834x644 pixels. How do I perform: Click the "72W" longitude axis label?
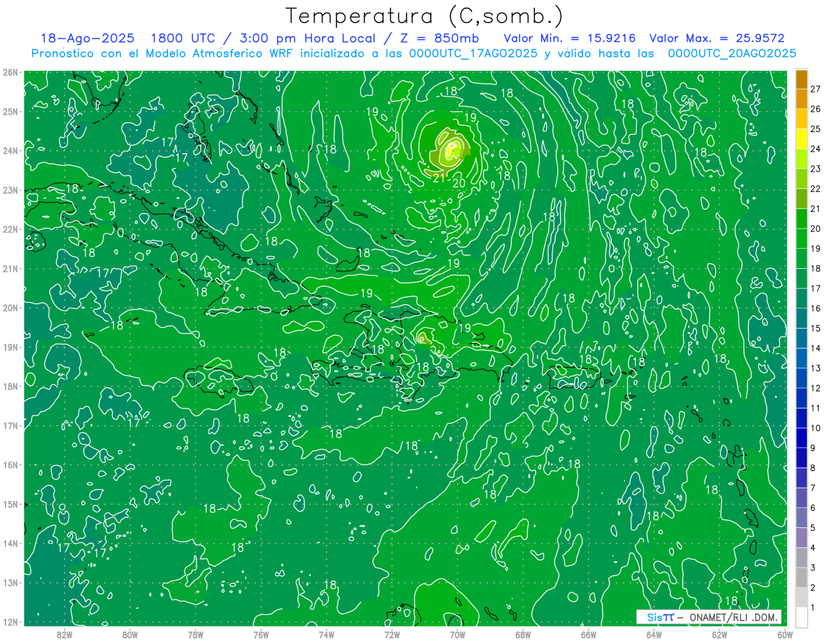(x=392, y=634)
